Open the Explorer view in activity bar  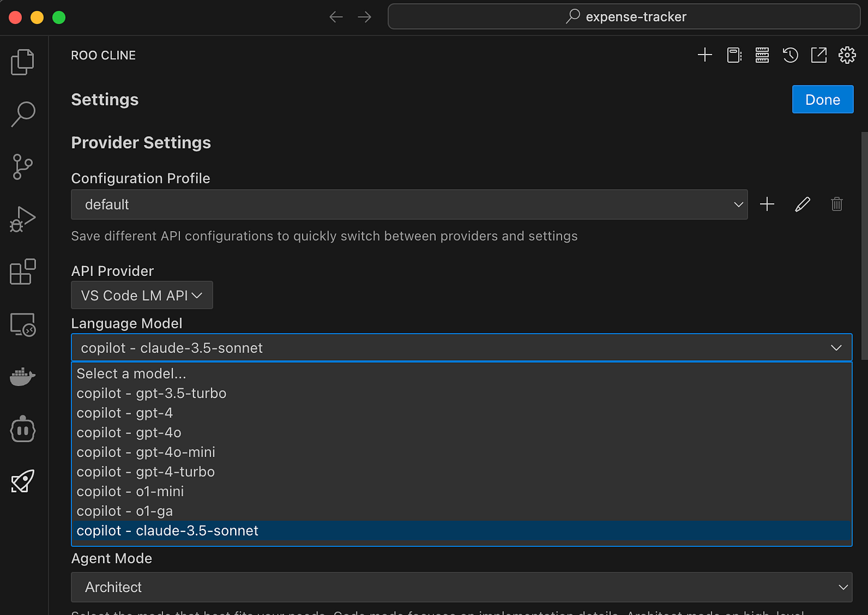pos(23,62)
